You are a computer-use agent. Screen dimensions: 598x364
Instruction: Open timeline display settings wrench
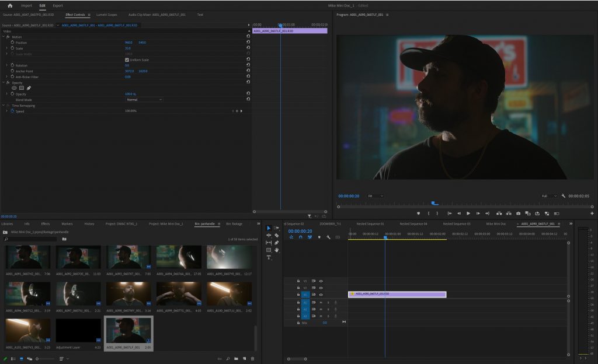pos(328,237)
